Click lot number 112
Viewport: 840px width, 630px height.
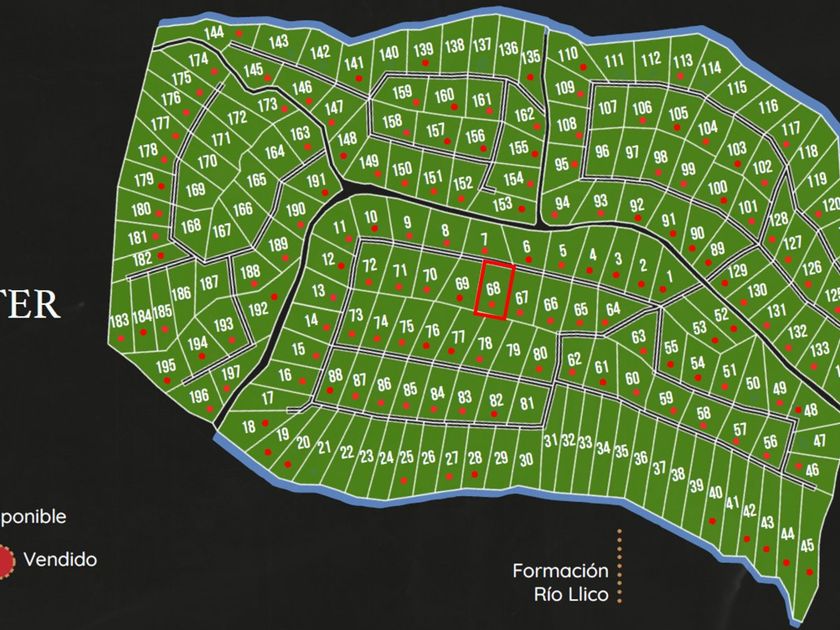point(651,58)
